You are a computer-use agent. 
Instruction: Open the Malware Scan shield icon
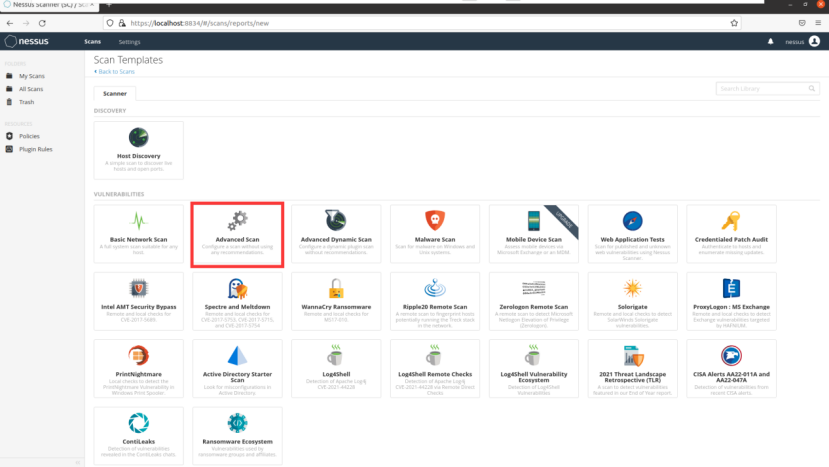[435, 220]
